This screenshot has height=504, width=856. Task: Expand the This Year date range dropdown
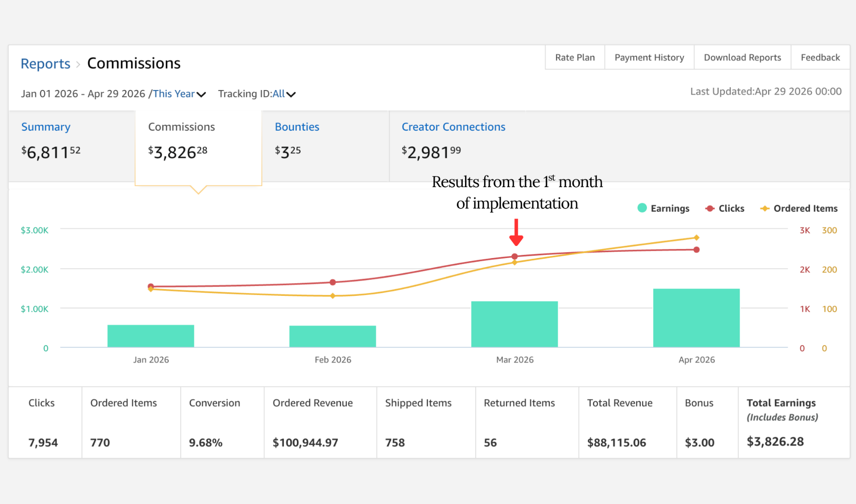[179, 94]
